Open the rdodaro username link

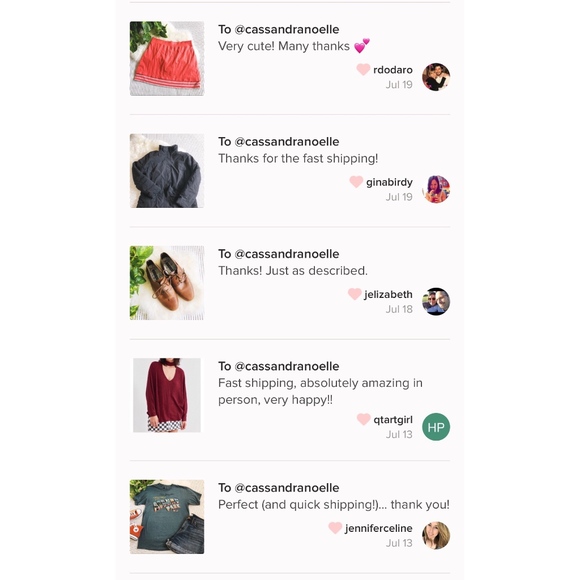pos(393,70)
